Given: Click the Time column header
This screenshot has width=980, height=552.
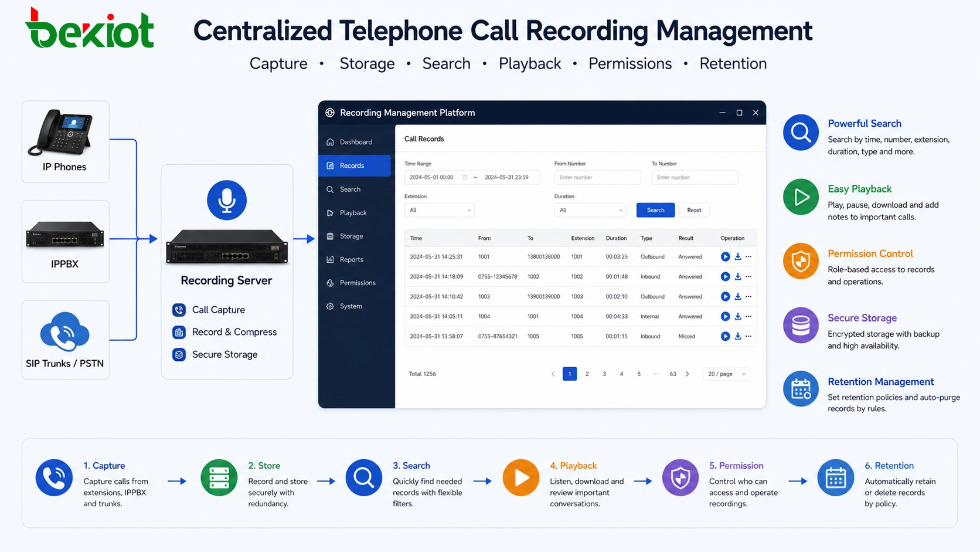Looking at the screenshot, I should point(416,238).
